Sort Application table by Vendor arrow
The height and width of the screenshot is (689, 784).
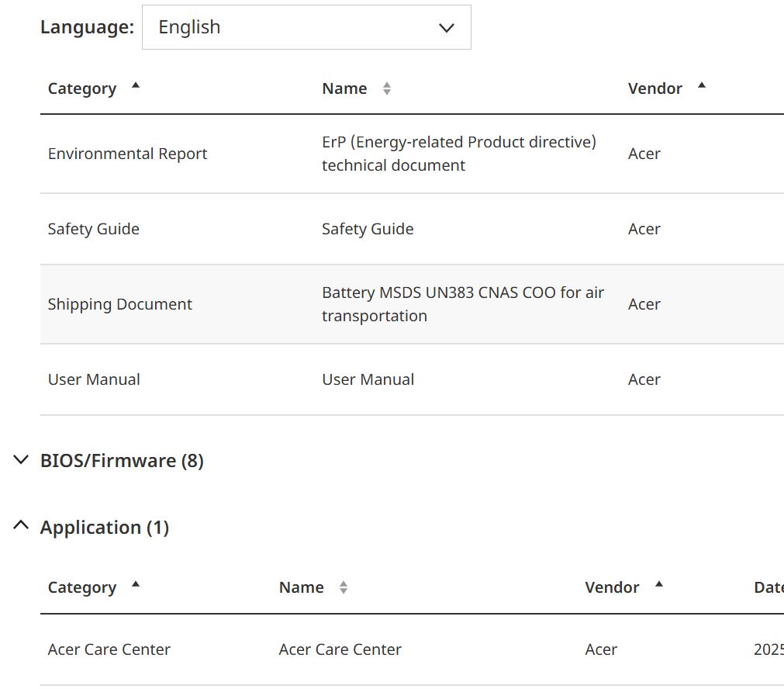tap(659, 584)
